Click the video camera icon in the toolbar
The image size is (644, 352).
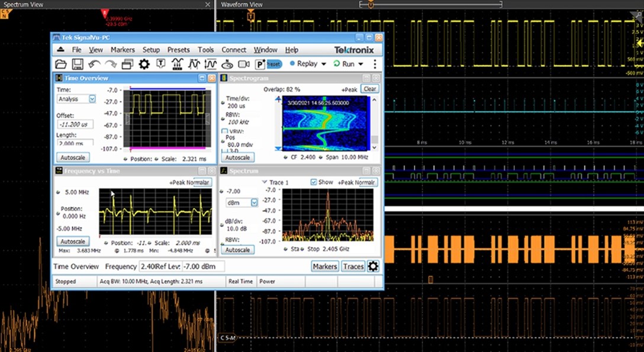[243, 64]
